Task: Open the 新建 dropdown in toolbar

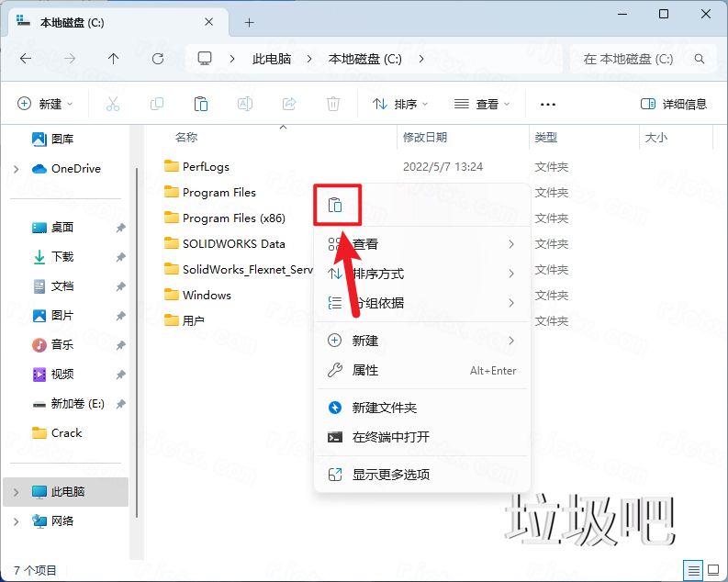Action: pos(45,104)
